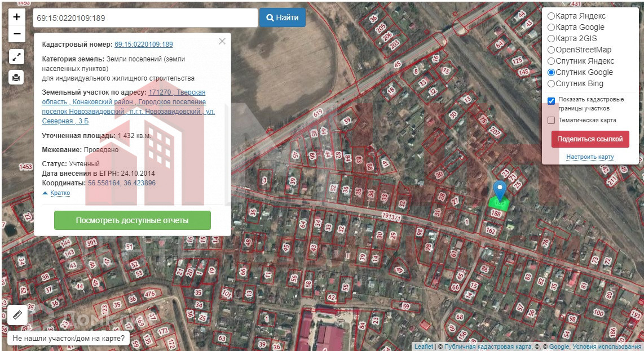
Task: Activate the ruler measurement tool
Action: (x=17, y=315)
